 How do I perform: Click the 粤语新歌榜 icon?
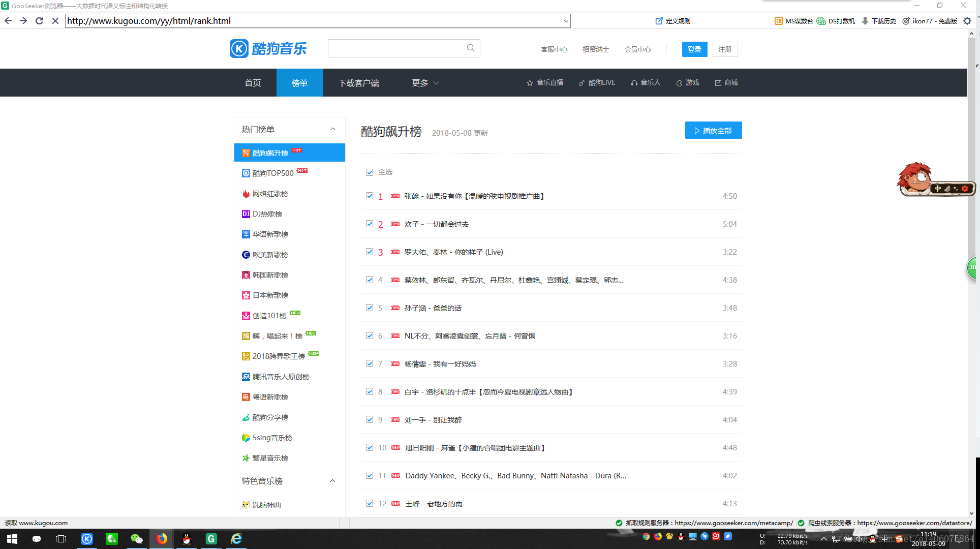pos(246,397)
